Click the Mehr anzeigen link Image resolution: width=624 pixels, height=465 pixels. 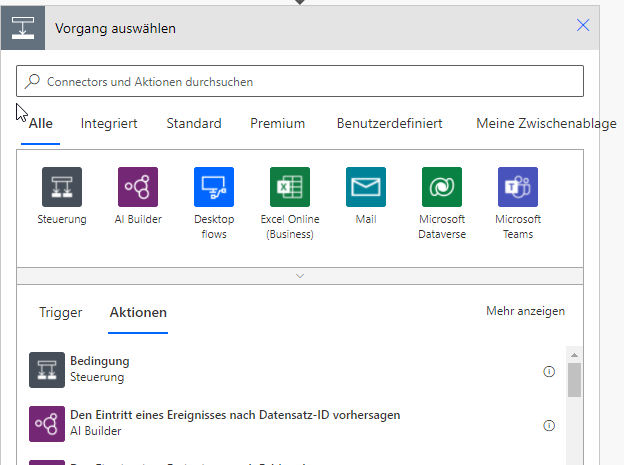[525, 311]
